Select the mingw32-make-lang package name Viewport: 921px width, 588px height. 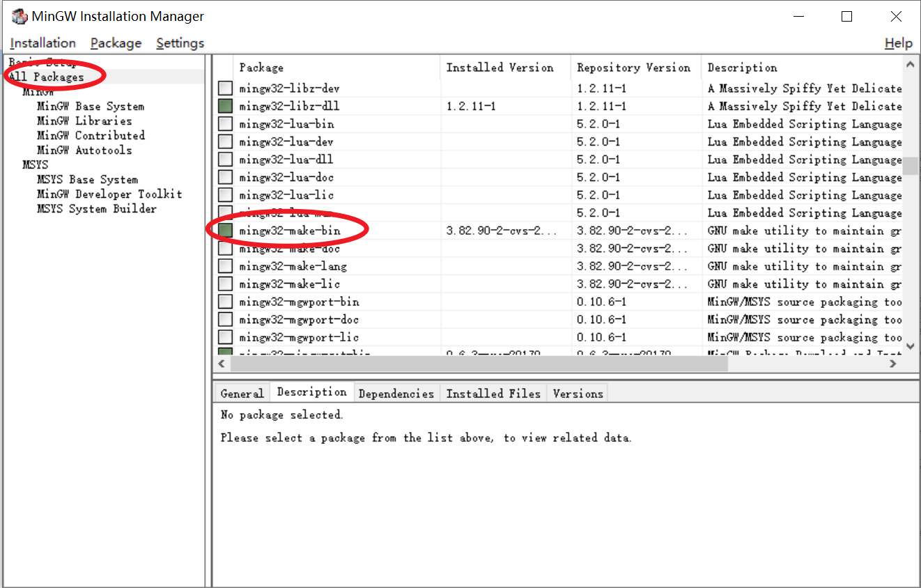pyautogui.click(x=293, y=266)
